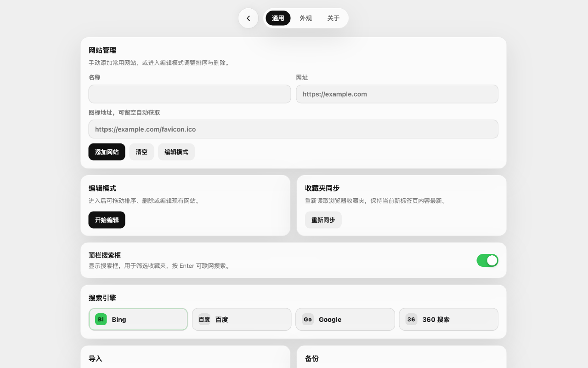Toggle the 顶栏搜索框 switch off
Image resolution: width=588 pixels, height=368 pixels.
pyautogui.click(x=487, y=260)
